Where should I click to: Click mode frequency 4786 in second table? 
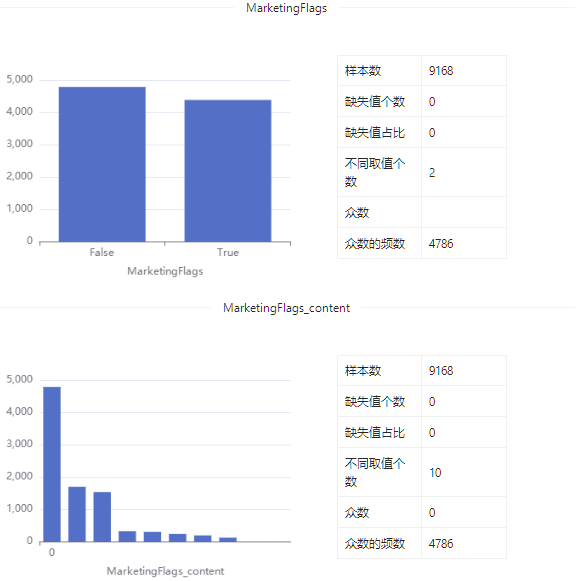click(441, 544)
